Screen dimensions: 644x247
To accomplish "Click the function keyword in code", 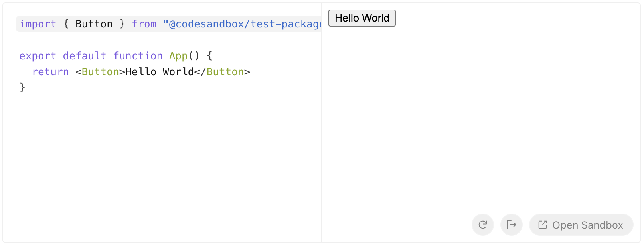I will 138,56.
